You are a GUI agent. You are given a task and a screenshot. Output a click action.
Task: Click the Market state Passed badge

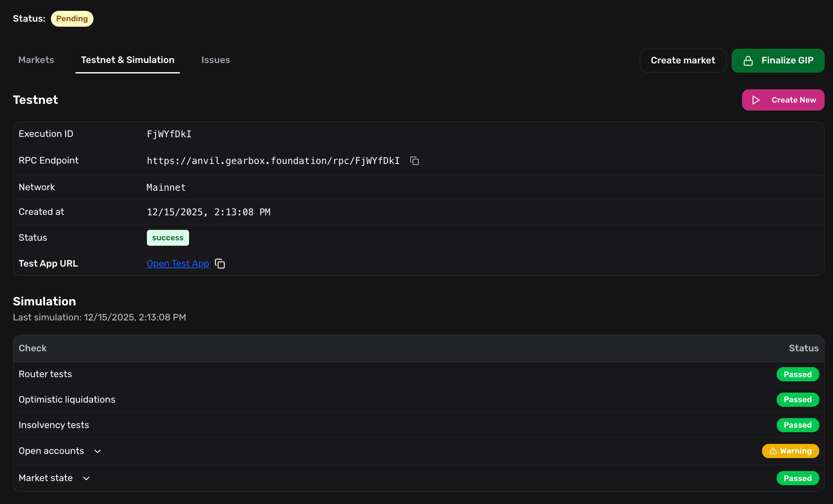point(798,478)
